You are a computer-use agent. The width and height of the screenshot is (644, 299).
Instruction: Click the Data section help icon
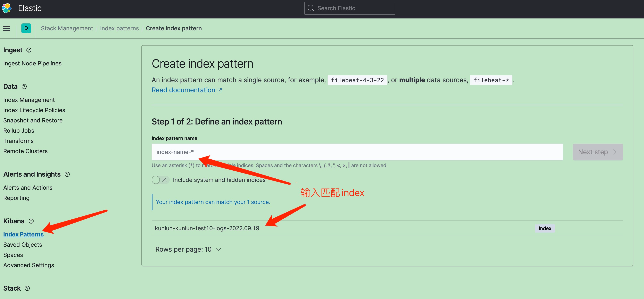24,87
